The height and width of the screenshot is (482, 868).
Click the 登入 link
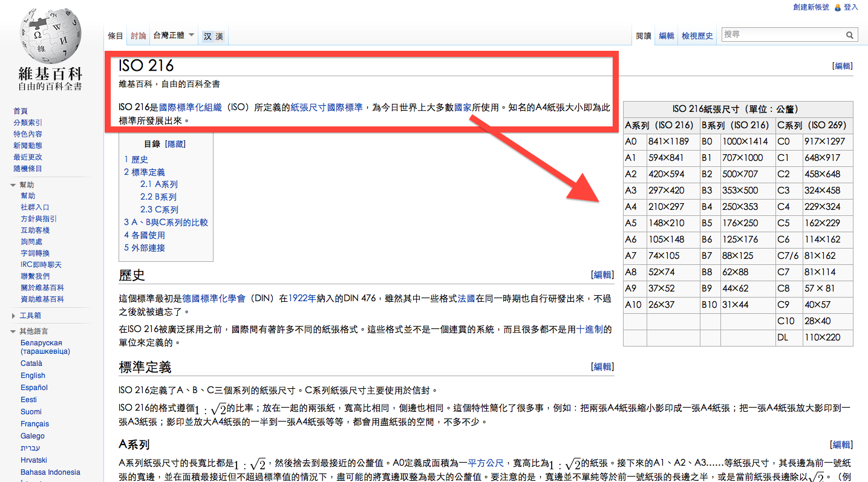(x=851, y=7)
